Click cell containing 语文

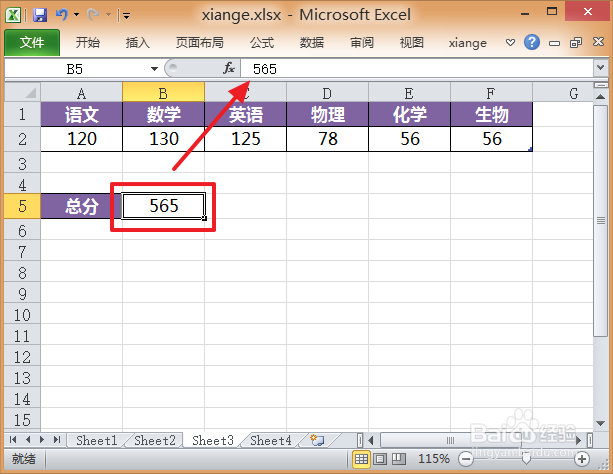pyautogui.click(x=81, y=115)
